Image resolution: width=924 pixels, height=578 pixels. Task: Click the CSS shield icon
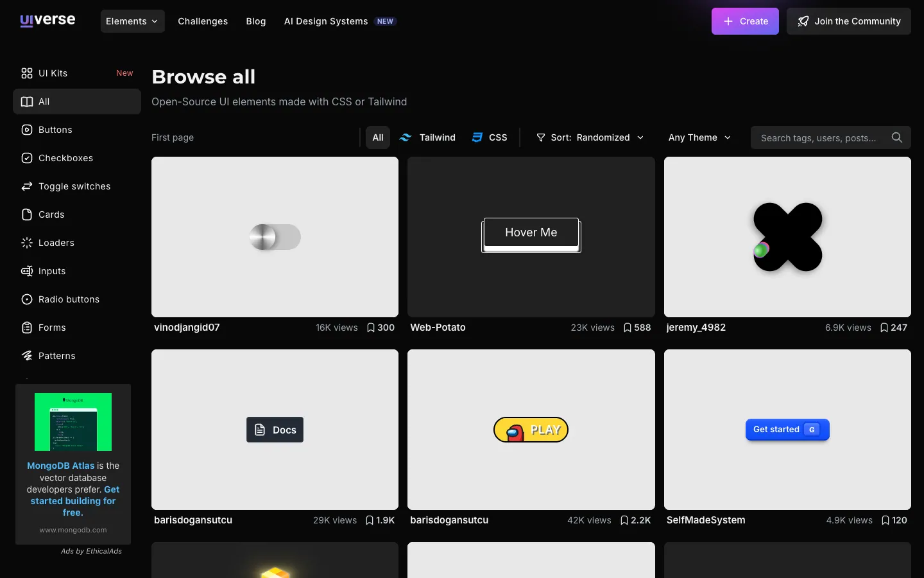(x=477, y=137)
